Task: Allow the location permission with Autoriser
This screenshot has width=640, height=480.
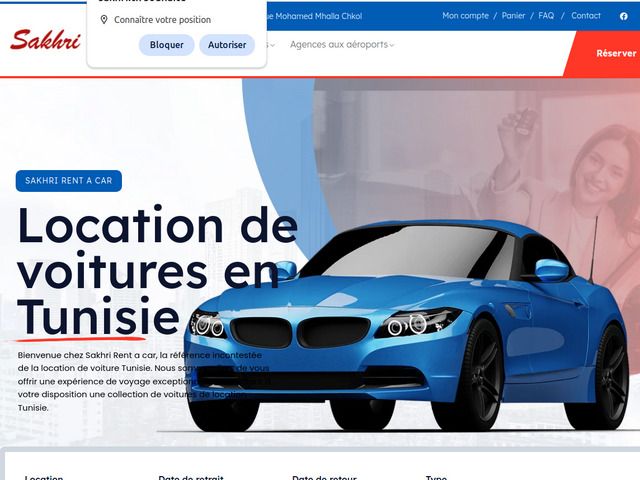Action: pyautogui.click(x=227, y=45)
